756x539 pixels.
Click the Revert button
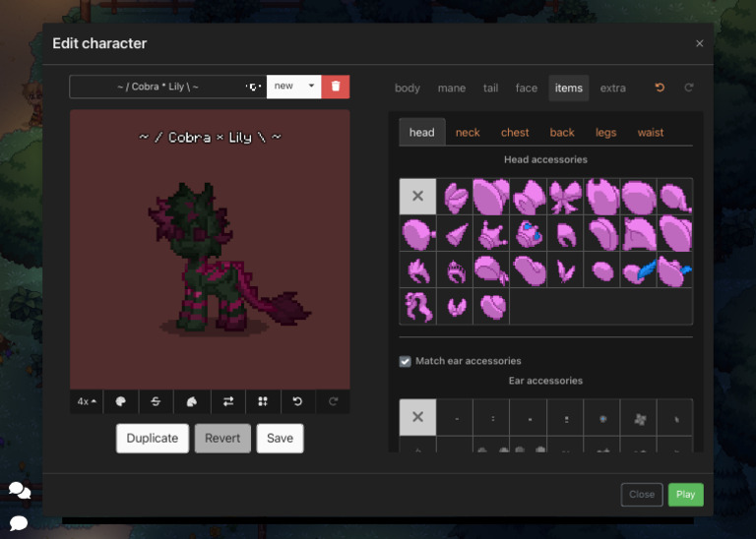[x=222, y=439]
